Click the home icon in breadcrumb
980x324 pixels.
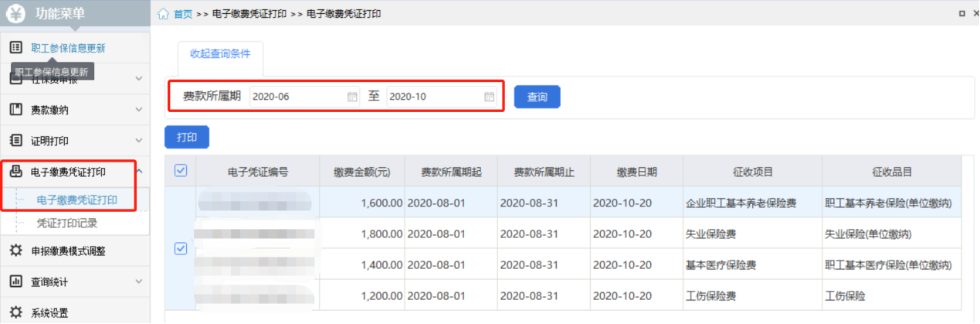[163, 15]
